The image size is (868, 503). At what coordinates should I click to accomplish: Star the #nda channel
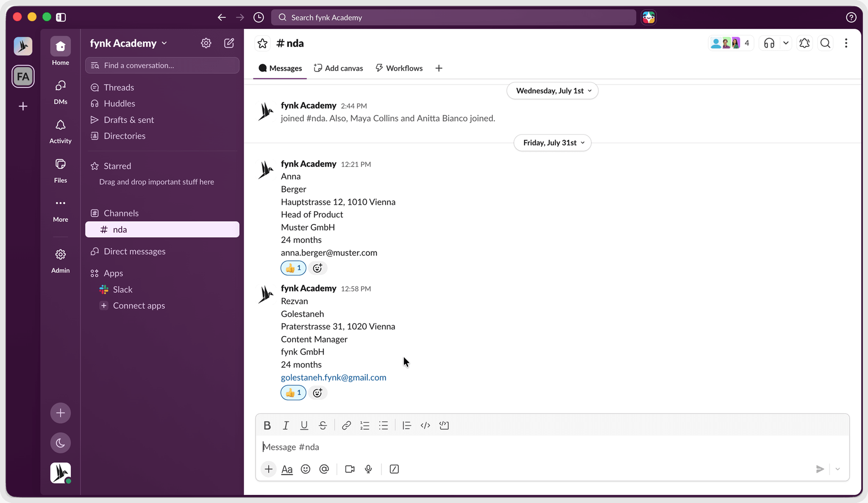click(x=262, y=43)
